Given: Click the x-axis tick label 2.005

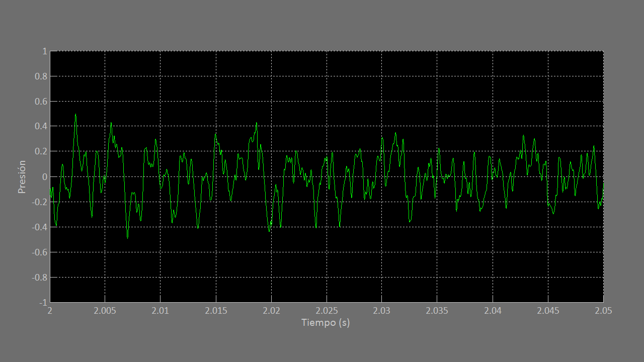Looking at the screenshot, I should (x=105, y=311).
